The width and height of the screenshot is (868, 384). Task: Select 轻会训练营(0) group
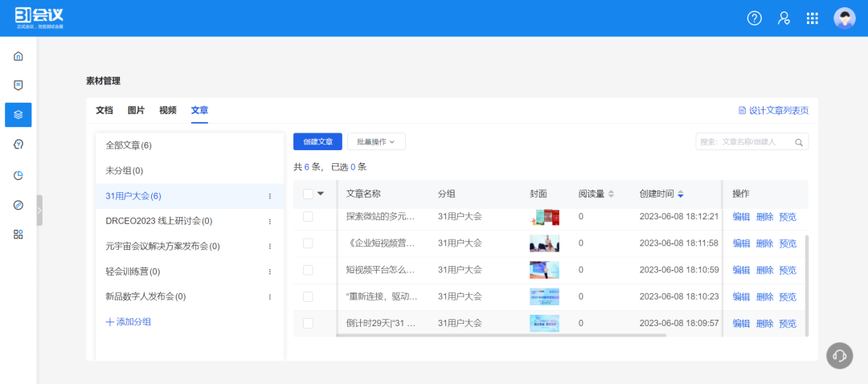pos(190,272)
